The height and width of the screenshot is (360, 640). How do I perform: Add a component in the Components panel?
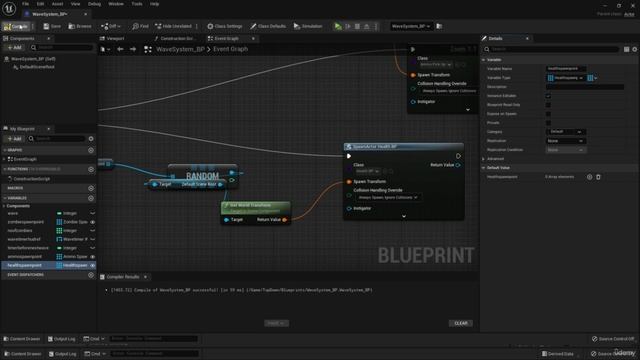15,48
